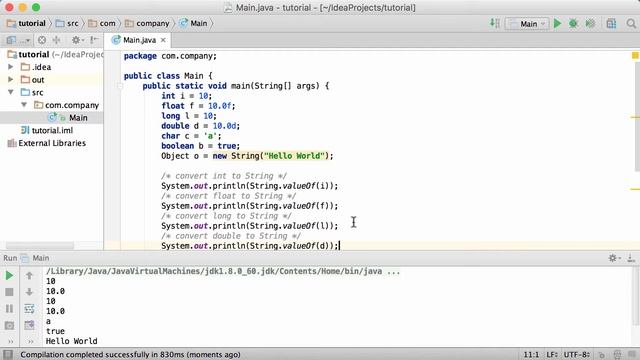
Task: Open project panel settings gear
Action: (77, 40)
